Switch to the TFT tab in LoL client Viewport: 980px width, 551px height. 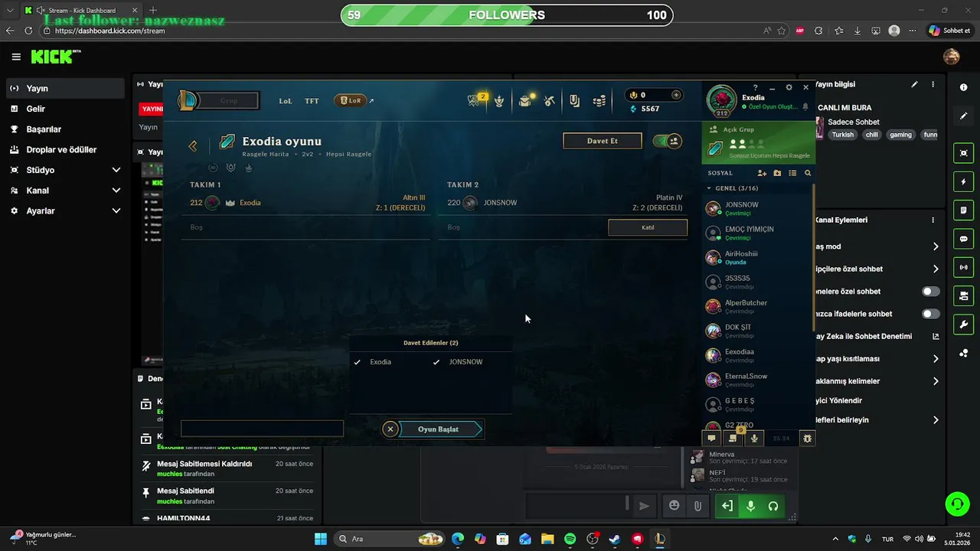tap(312, 101)
